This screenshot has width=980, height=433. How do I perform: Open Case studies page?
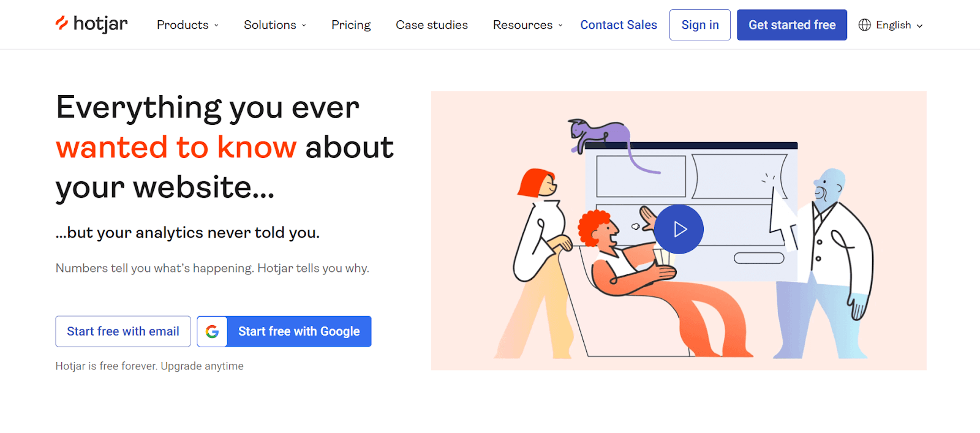pos(432,25)
